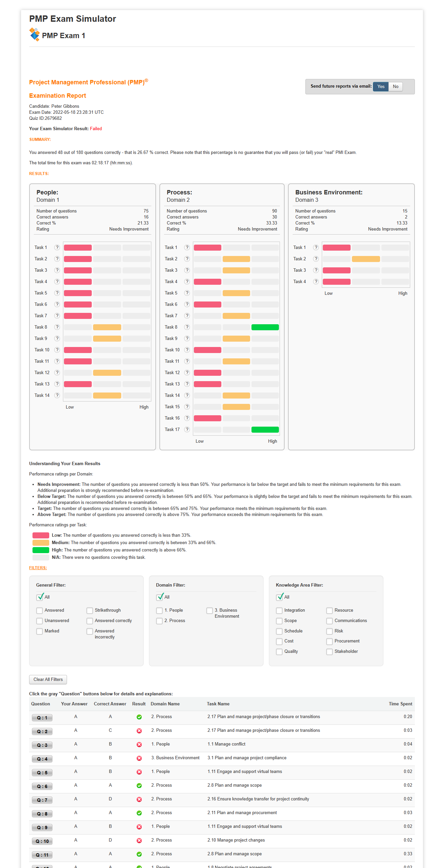Check the Stakeholder knowledge area checkbox
This screenshot has width=442, height=868.
pos(329,652)
